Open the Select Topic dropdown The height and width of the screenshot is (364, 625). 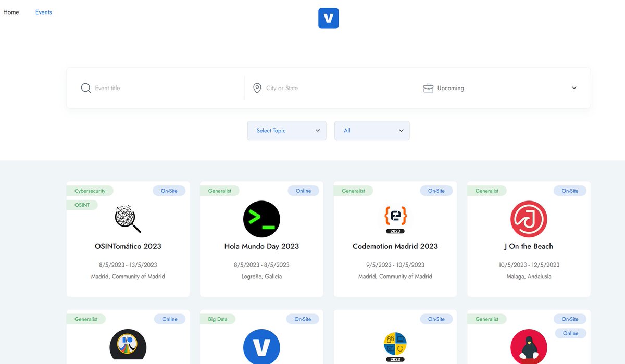click(286, 131)
